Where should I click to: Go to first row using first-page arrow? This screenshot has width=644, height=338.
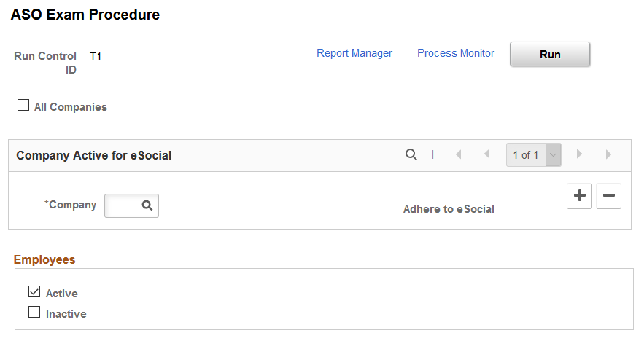tap(457, 154)
